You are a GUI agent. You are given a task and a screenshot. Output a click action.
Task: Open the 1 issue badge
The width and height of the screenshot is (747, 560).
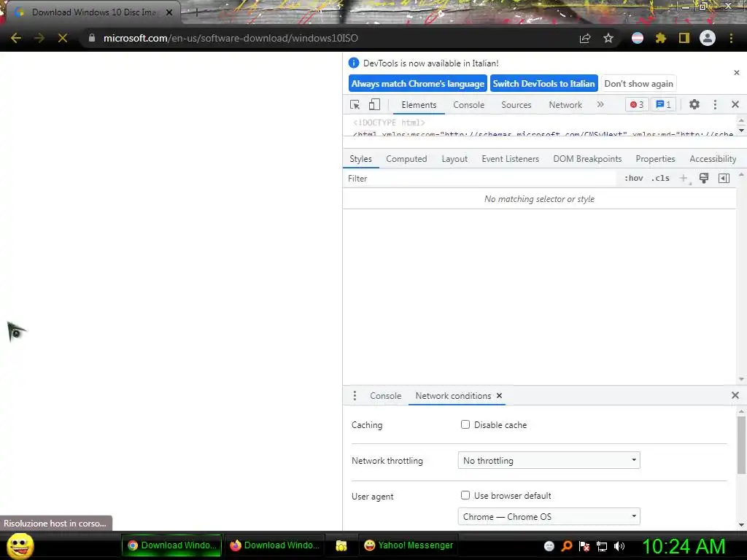point(664,105)
